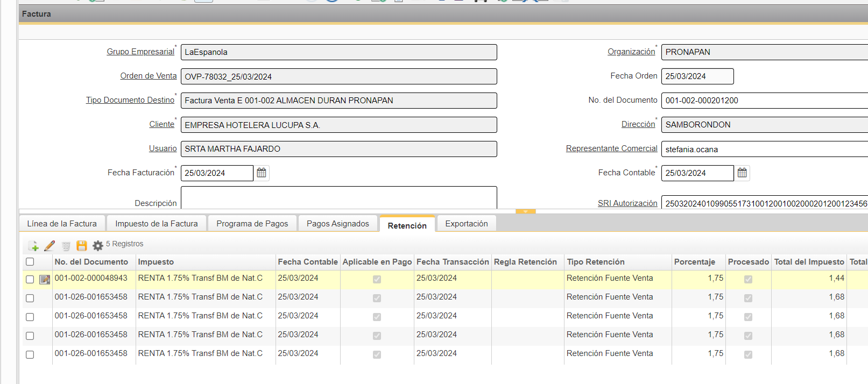Open calendar picker for Fecha Contable
The height and width of the screenshot is (384, 868).
click(x=742, y=173)
